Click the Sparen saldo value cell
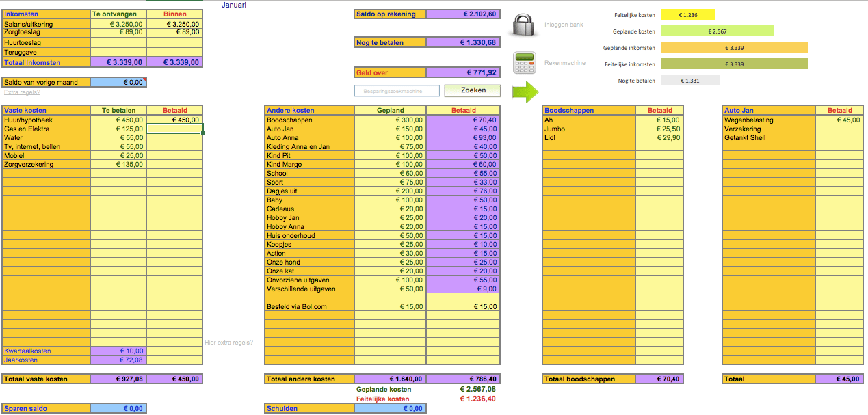868x415 pixels. click(x=118, y=409)
